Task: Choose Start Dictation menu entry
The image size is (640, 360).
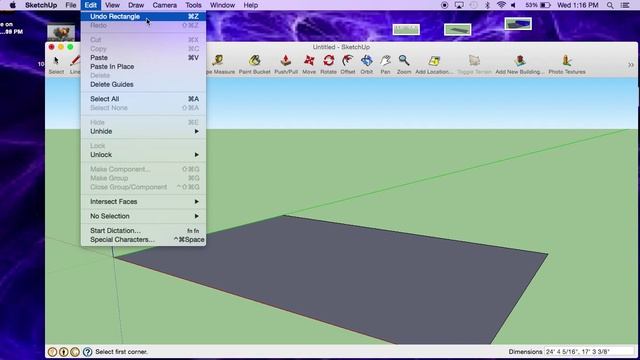Action: (x=143, y=231)
